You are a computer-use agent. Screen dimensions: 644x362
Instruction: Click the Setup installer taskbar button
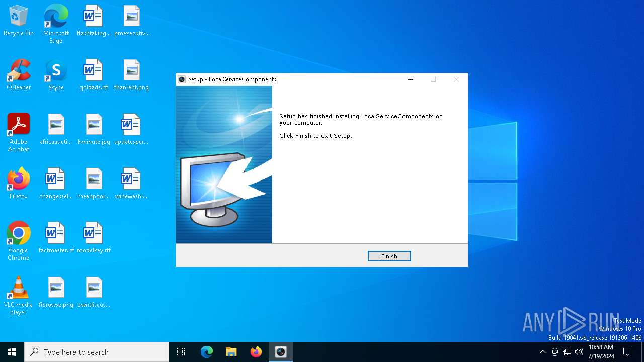point(281,352)
